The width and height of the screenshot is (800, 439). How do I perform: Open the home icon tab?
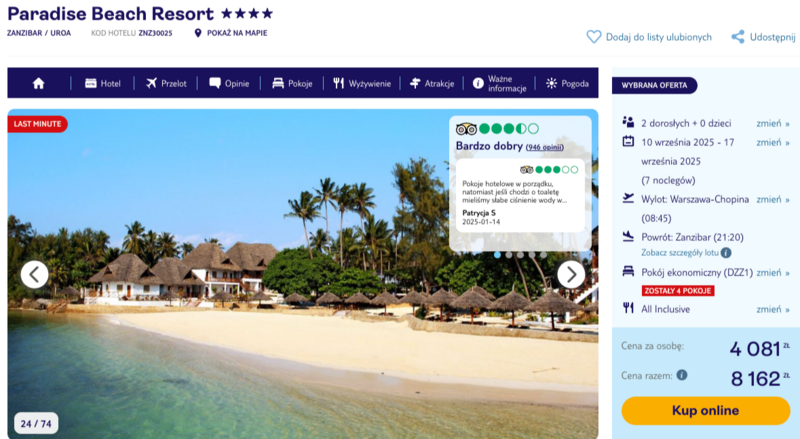[39, 83]
